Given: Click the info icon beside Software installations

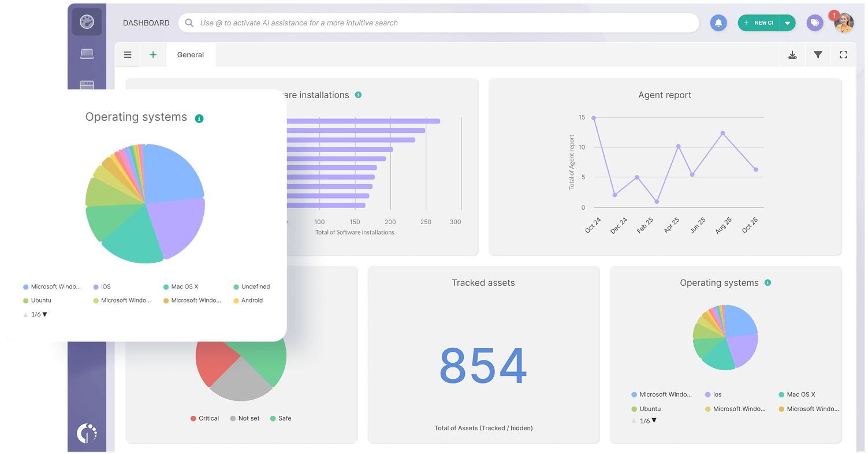Looking at the screenshot, I should [x=358, y=95].
